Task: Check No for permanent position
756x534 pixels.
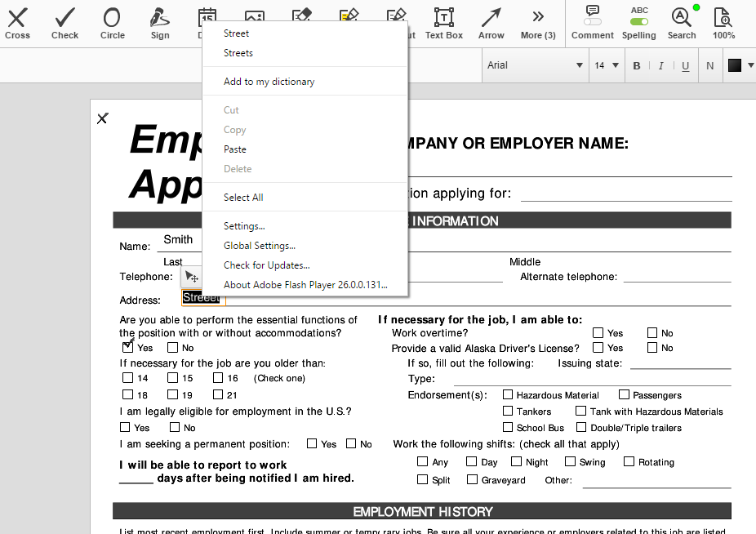Action: (x=351, y=443)
